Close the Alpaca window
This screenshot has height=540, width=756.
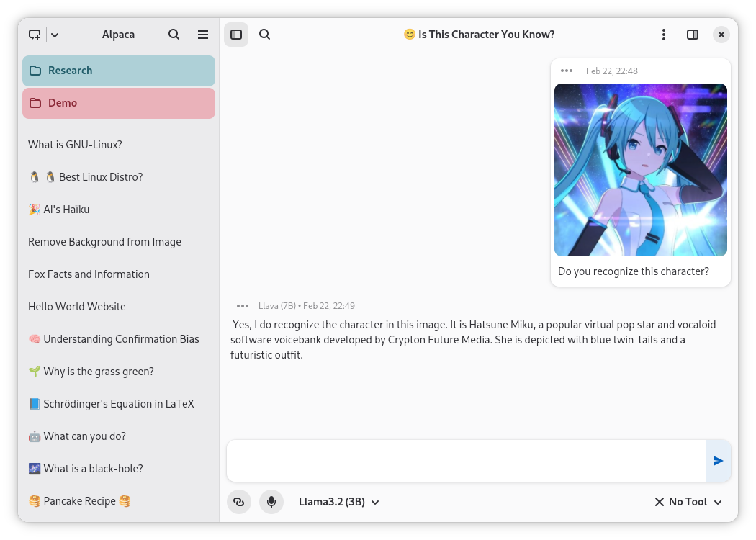point(721,35)
